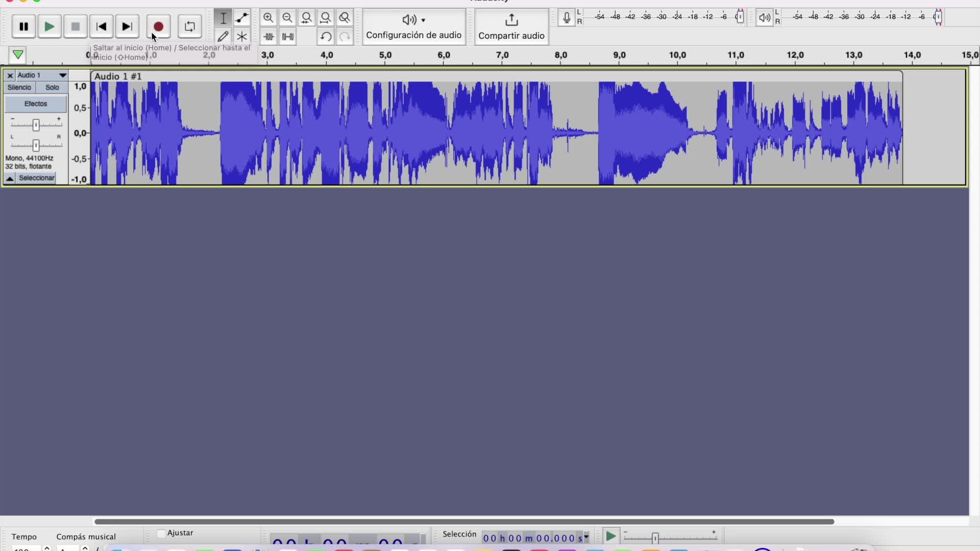Image resolution: width=980 pixels, height=551 pixels.
Task: Click the Undo arrow icon
Action: (326, 37)
